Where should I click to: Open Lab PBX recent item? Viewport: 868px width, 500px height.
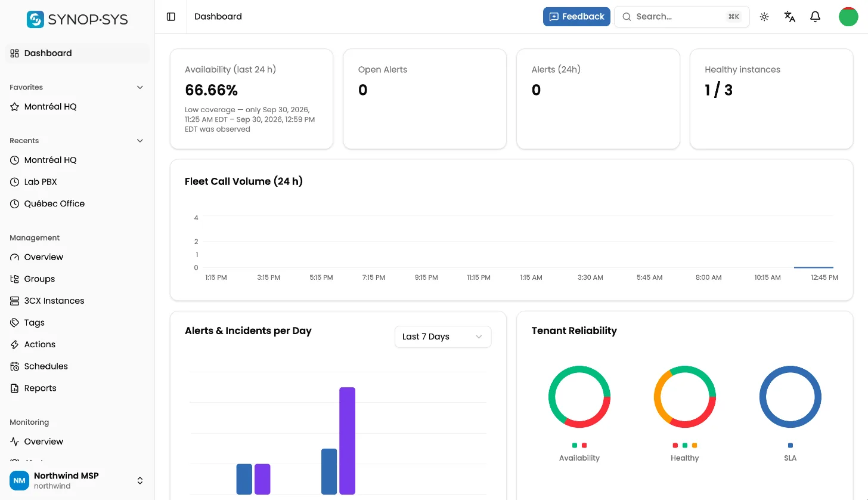(77, 182)
